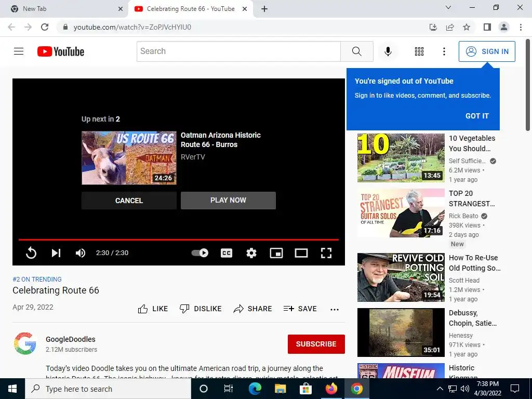Click the Chrome back arrow
This screenshot has width=532, height=399.
coord(11,27)
